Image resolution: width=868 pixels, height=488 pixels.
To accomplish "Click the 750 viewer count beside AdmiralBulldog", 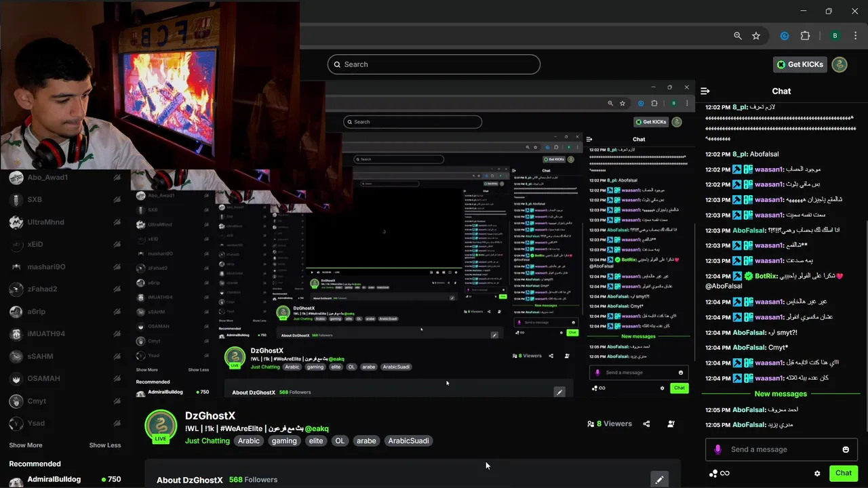I will [111, 479].
